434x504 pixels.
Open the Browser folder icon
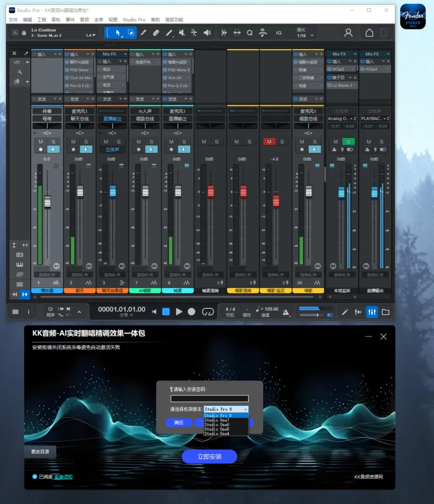pos(385,312)
